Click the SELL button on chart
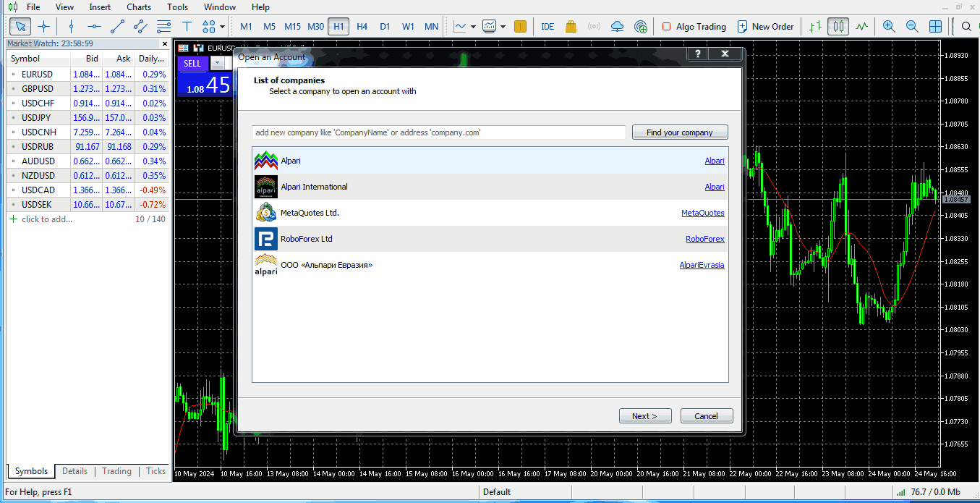This screenshot has width=980, height=503. tap(192, 63)
